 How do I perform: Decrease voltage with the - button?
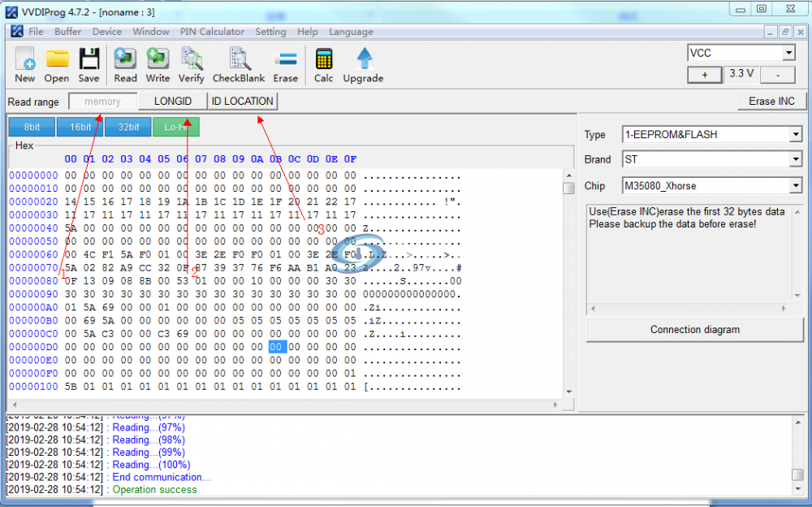pos(777,76)
